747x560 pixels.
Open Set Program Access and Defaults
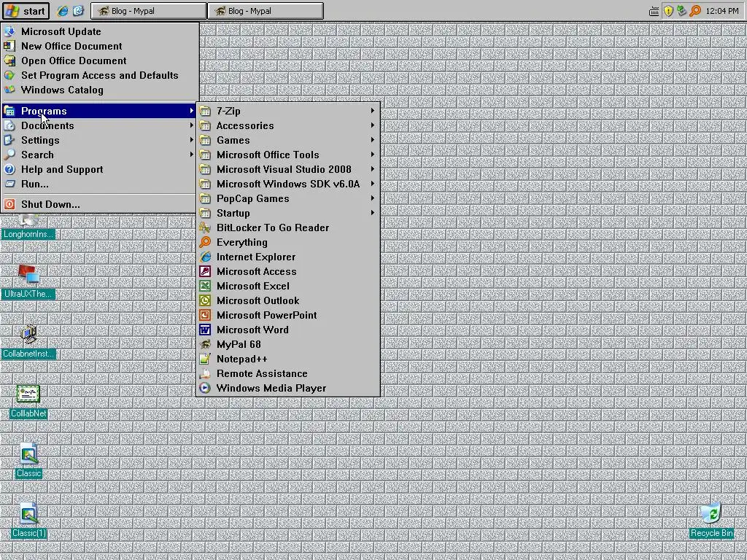click(99, 75)
